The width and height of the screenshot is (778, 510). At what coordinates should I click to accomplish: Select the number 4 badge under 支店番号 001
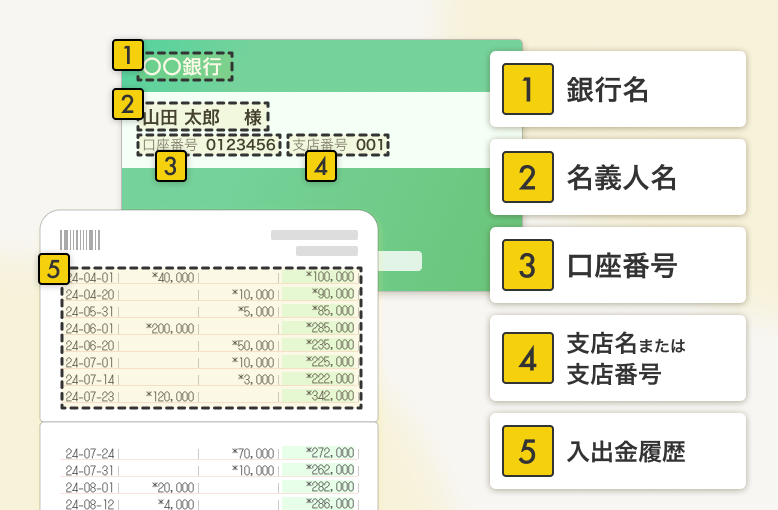pos(320,166)
